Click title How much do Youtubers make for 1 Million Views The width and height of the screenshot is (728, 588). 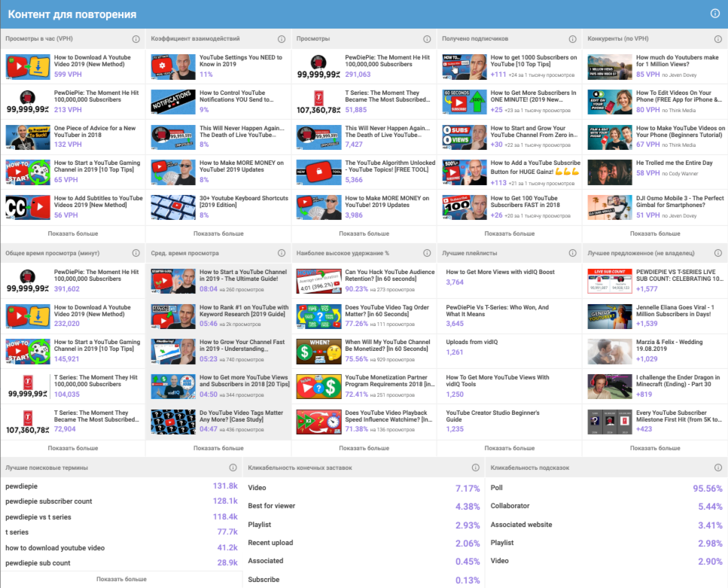pos(678,61)
